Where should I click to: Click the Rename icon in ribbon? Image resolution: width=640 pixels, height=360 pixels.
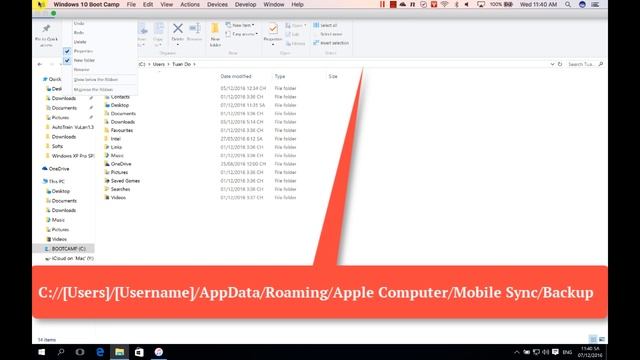195,28
